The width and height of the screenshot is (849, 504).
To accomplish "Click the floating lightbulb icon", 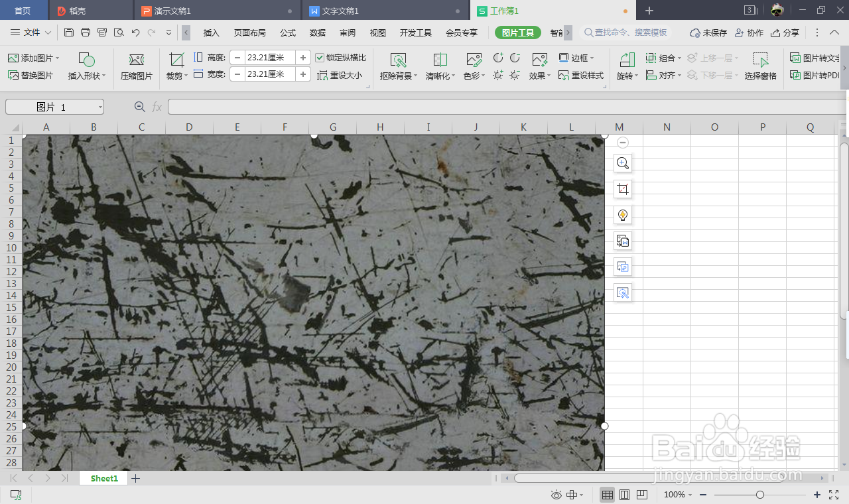I will 623,215.
